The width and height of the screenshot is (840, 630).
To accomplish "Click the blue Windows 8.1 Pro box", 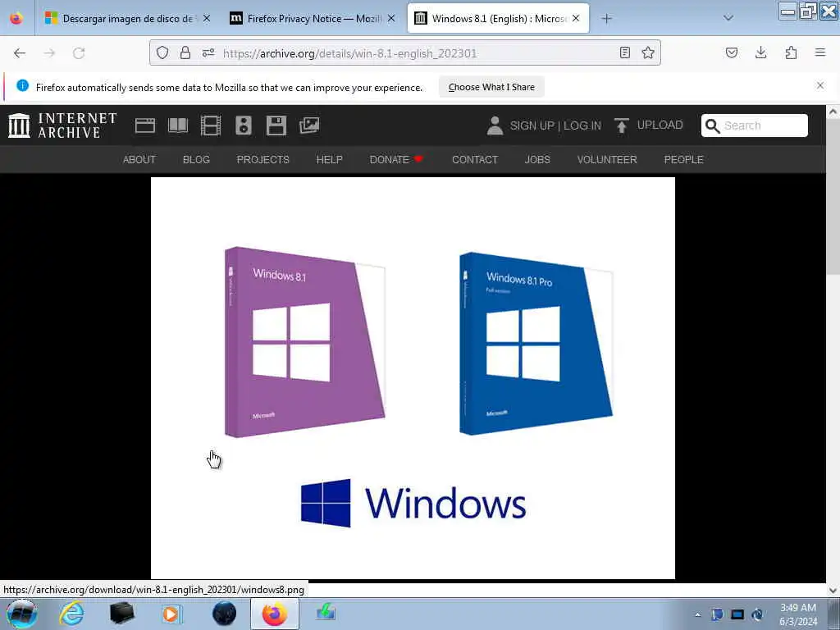I will tap(536, 343).
